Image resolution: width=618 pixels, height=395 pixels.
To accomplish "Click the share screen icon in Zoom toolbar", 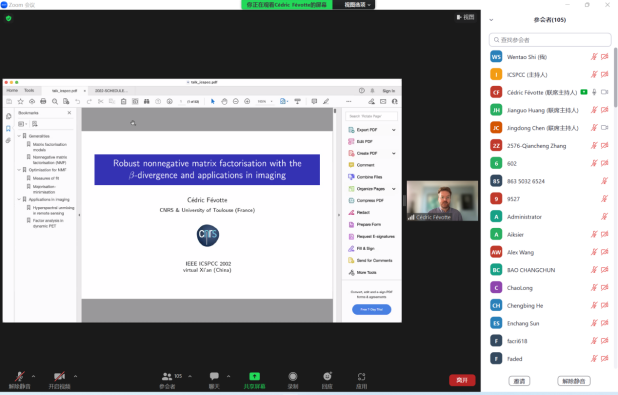I will click(254, 376).
